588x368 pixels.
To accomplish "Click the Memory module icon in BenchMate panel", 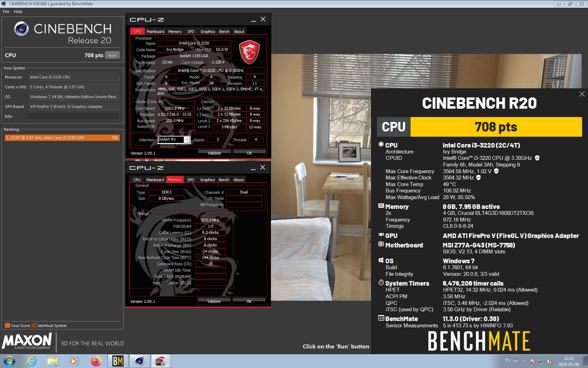I will pos(381,206).
